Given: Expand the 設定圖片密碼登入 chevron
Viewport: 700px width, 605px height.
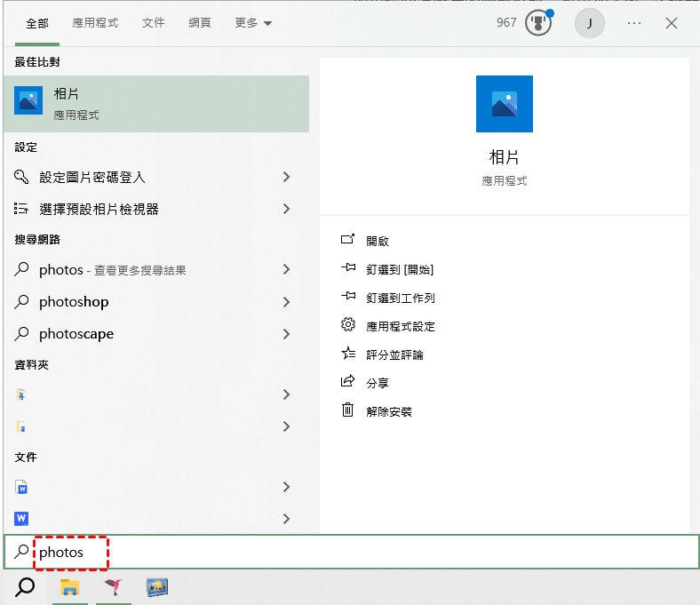Looking at the screenshot, I should (287, 177).
